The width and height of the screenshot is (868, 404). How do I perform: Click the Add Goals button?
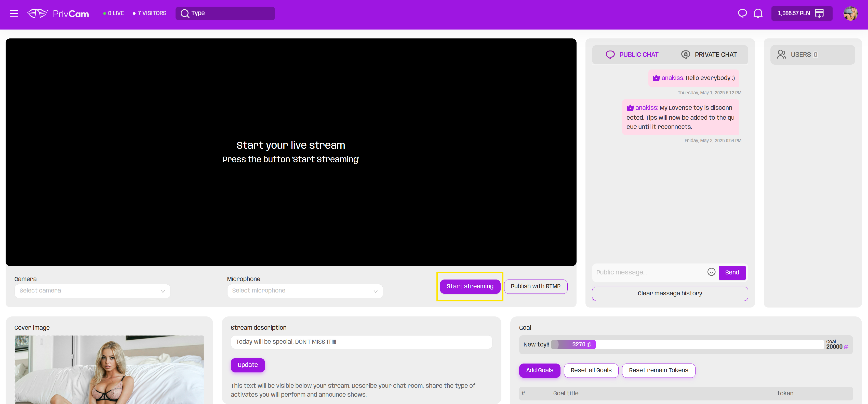539,370
